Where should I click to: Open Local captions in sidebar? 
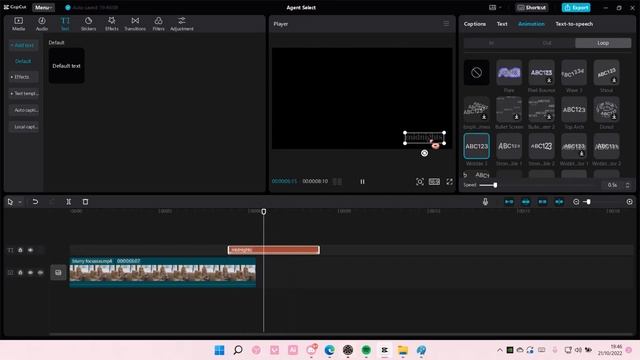(x=23, y=127)
